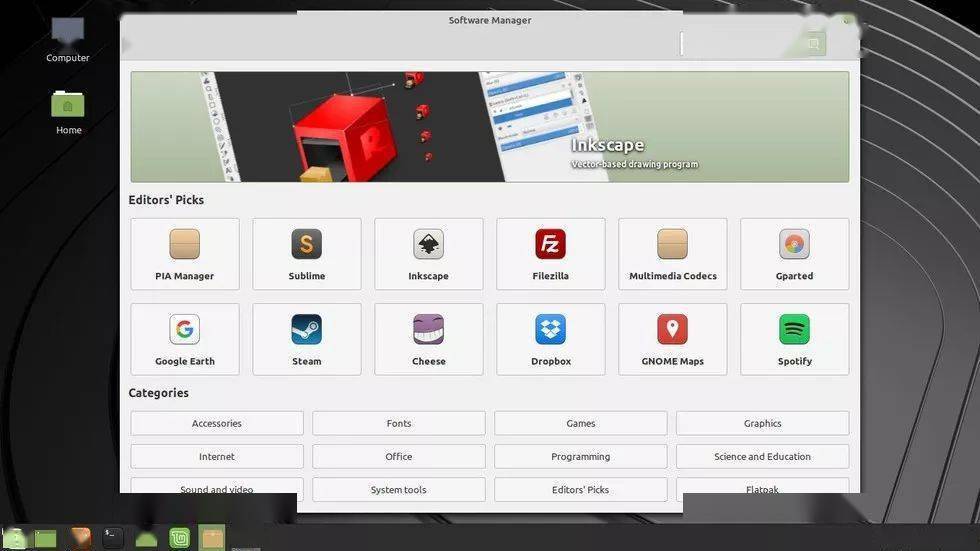Viewport: 980px width, 551px height.
Task: Open the Filezilla app tile
Action: tap(551, 254)
